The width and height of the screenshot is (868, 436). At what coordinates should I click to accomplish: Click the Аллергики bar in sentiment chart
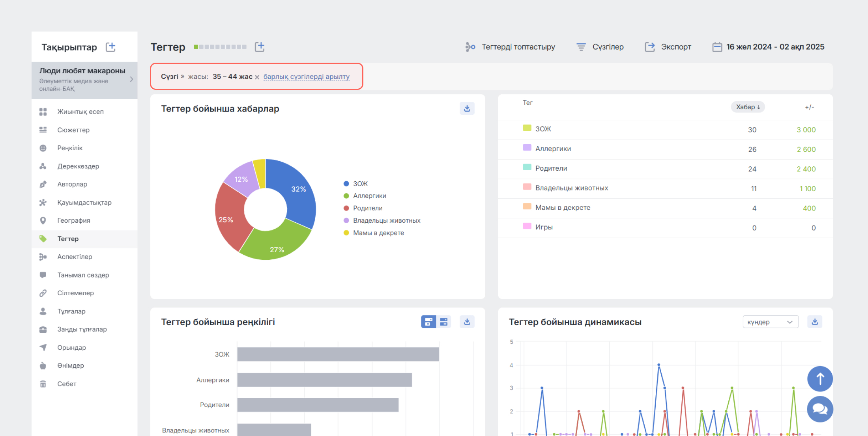[324, 380]
